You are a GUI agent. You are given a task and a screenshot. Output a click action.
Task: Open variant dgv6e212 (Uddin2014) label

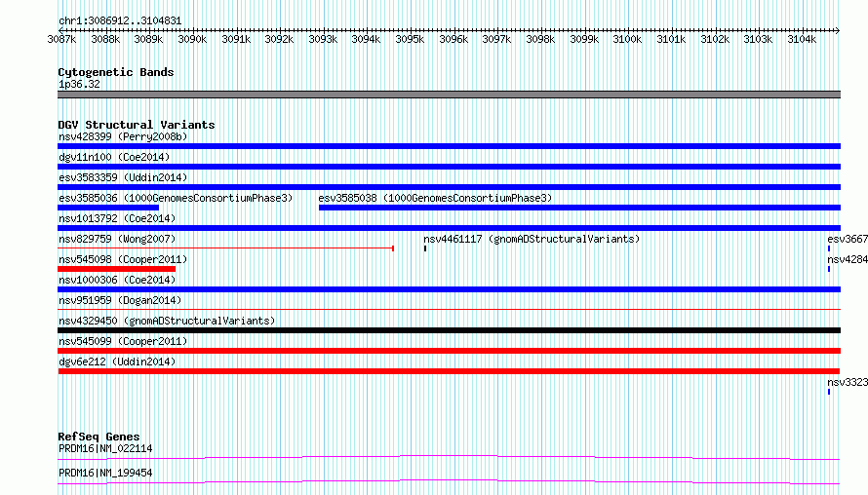(117, 362)
